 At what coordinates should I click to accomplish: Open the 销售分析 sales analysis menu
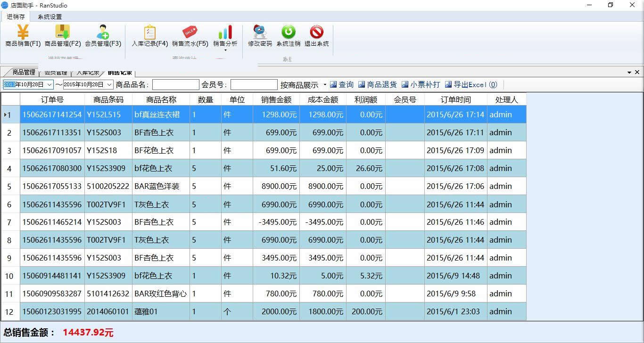(225, 38)
